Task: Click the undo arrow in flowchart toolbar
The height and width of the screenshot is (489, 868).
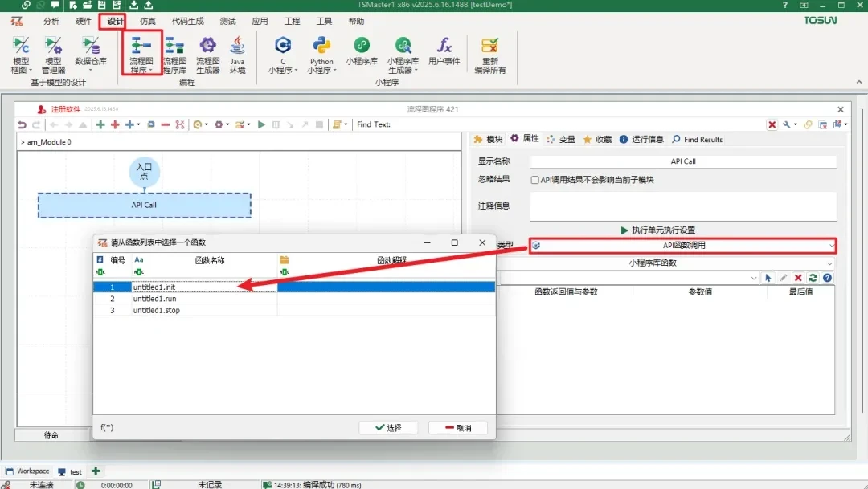Action: coord(23,124)
